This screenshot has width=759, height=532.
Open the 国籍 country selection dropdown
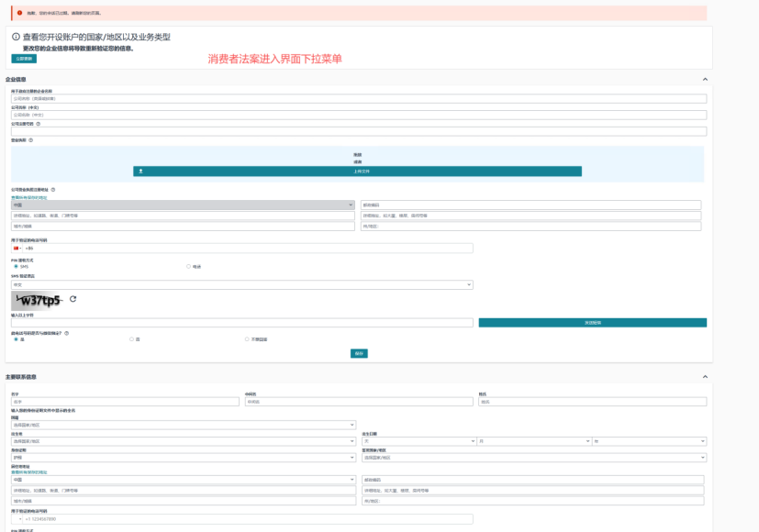tap(183, 425)
